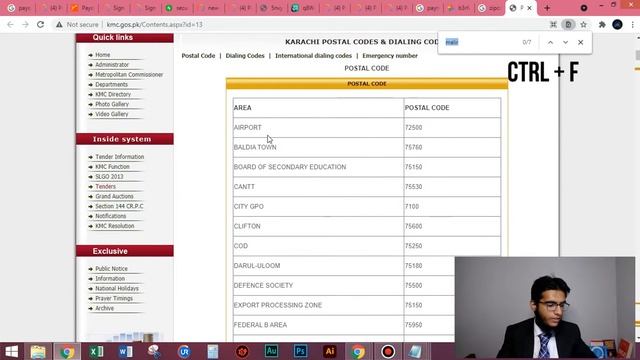Open Windows Start menu
640x360 pixels.
(11, 351)
